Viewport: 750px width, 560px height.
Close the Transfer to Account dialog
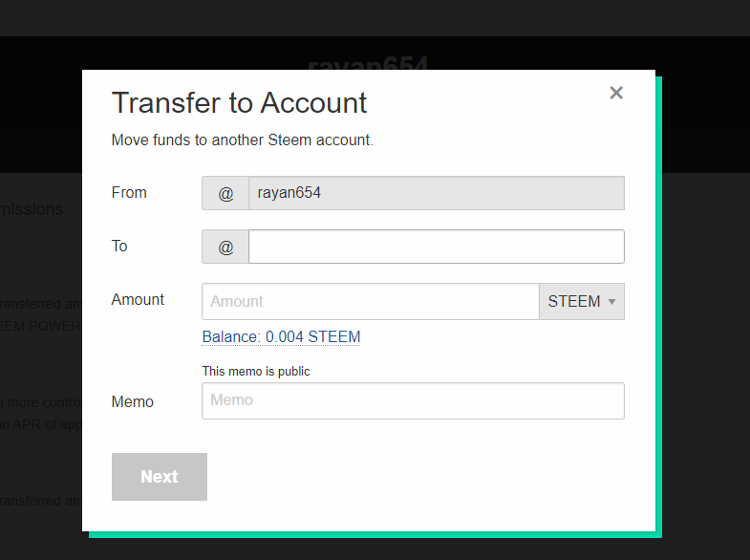(616, 93)
